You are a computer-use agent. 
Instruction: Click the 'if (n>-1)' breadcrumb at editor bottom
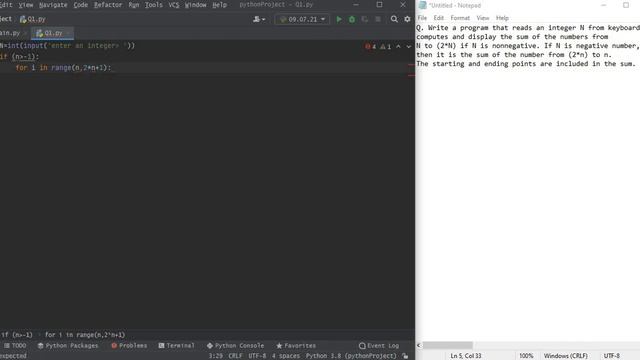tap(16, 335)
